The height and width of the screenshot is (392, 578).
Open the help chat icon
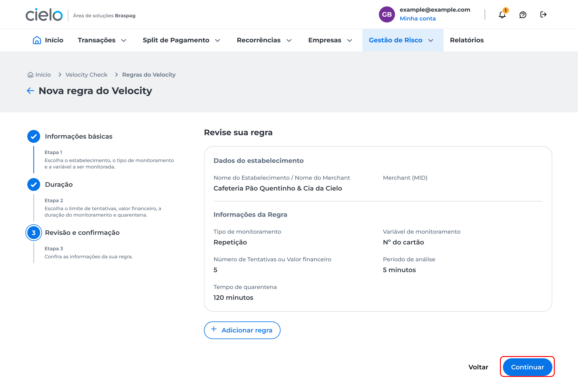523,15
